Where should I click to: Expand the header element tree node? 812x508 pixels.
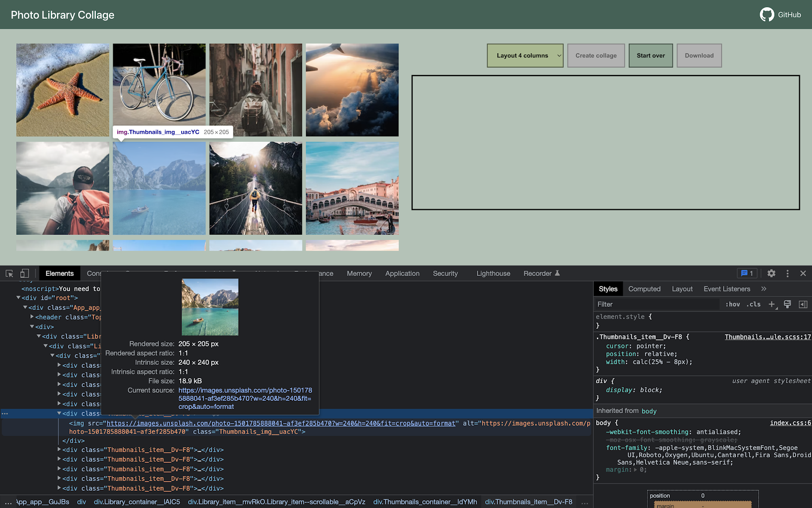coord(32,317)
